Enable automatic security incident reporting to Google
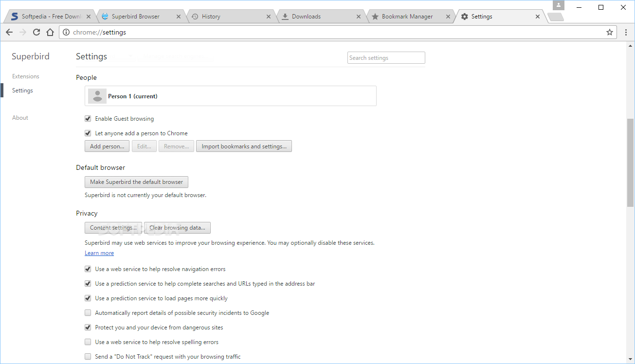Viewport: 635px width, 364px height. tap(88, 312)
